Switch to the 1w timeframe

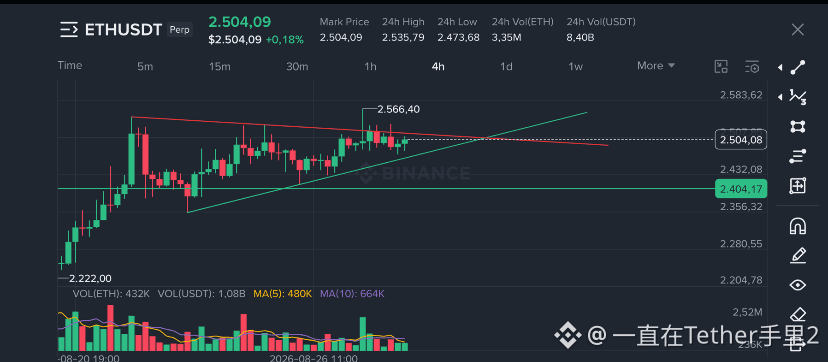point(575,66)
